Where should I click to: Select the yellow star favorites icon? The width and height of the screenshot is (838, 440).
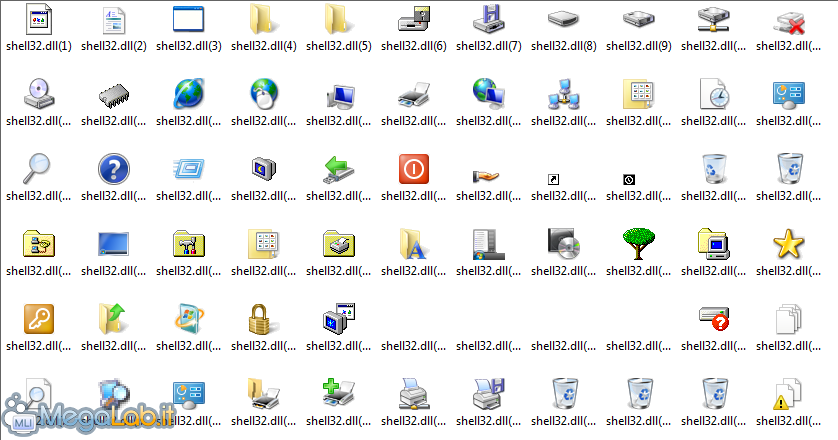[789, 244]
